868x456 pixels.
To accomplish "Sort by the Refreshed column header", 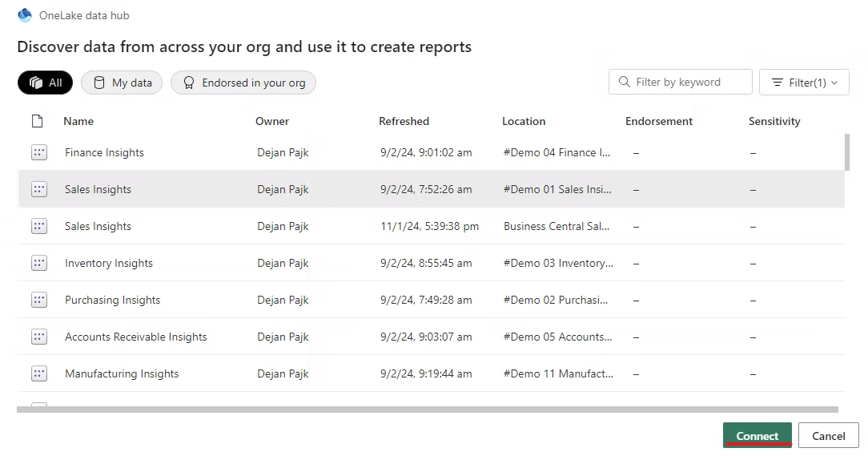I will tap(404, 121).
